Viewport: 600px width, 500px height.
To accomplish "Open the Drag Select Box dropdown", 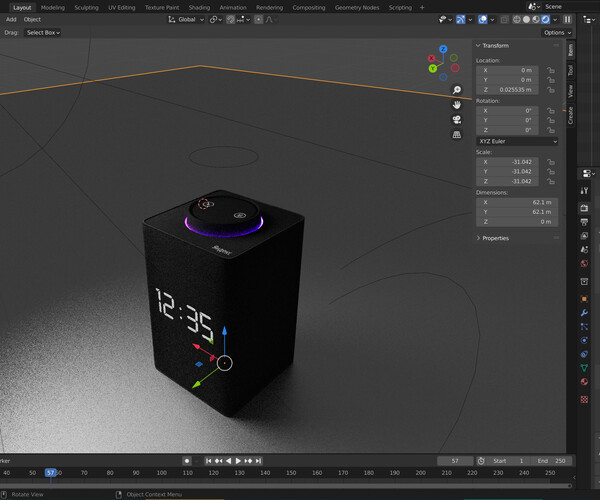I will click(43, 33).
